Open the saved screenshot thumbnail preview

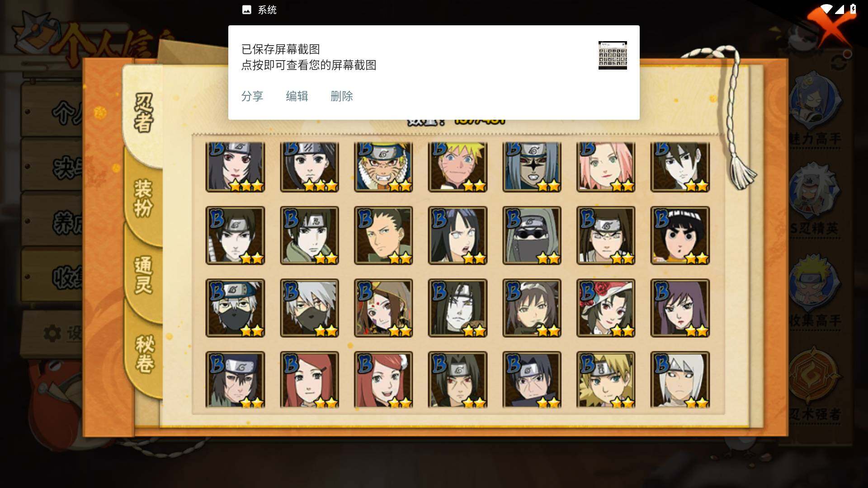click(613, 55)
